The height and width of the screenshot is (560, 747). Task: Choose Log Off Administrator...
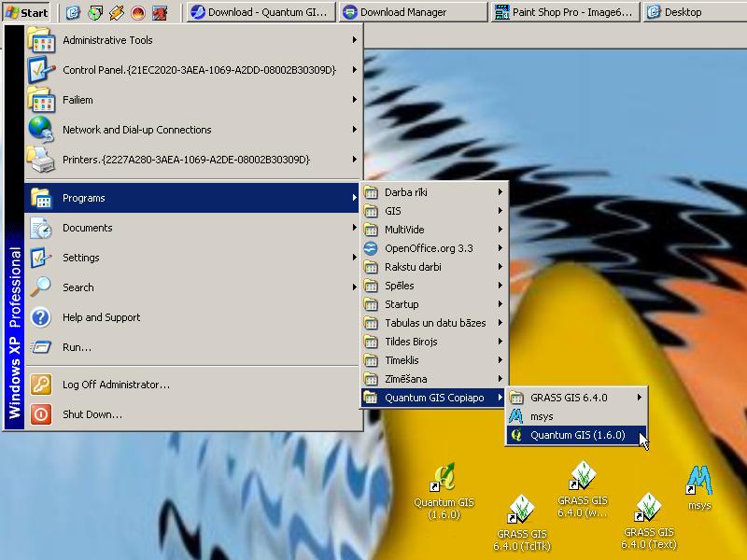(x=193, y=385)
